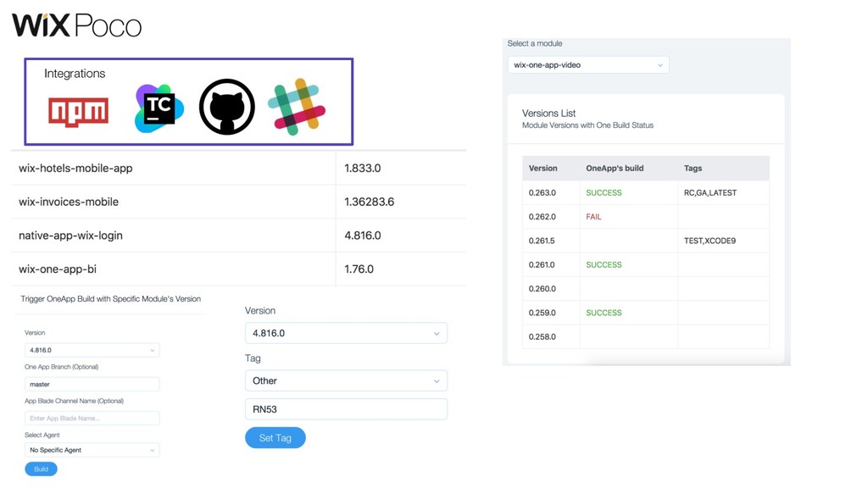Viewport: 868px width, 488px height.
Task: Click version 0.260.0 in Versions List
Action: [542, 289]
